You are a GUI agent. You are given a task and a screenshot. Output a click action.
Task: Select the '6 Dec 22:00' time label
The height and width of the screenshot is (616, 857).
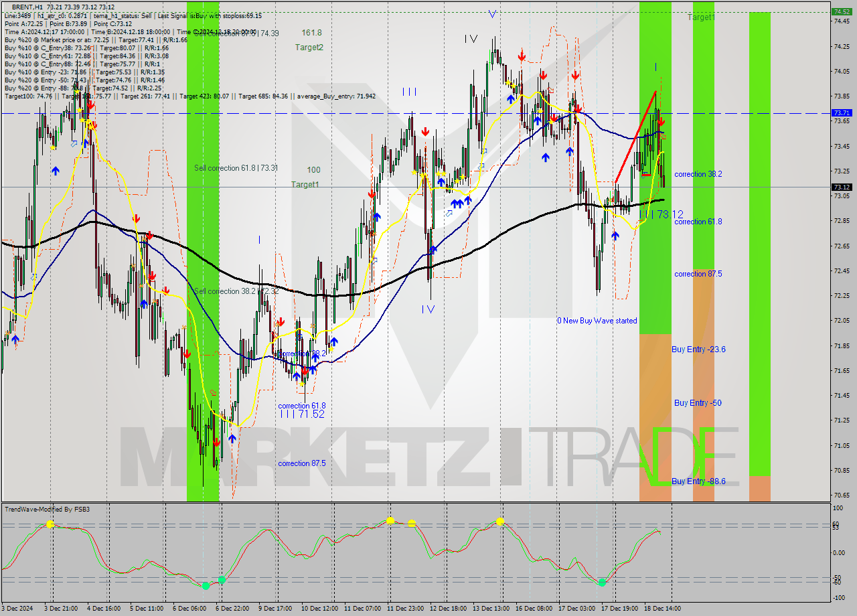232,609
